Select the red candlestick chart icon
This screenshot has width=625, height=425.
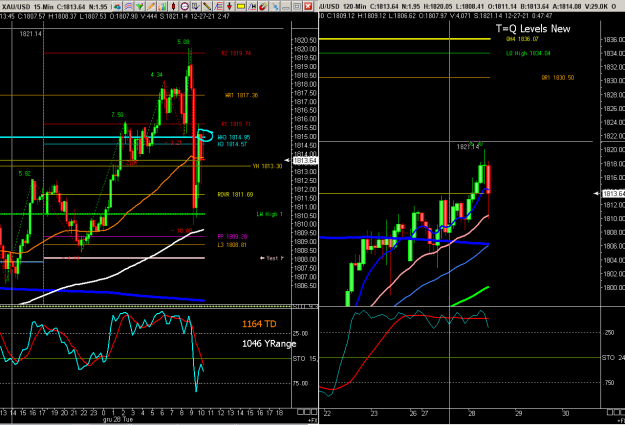173,6
